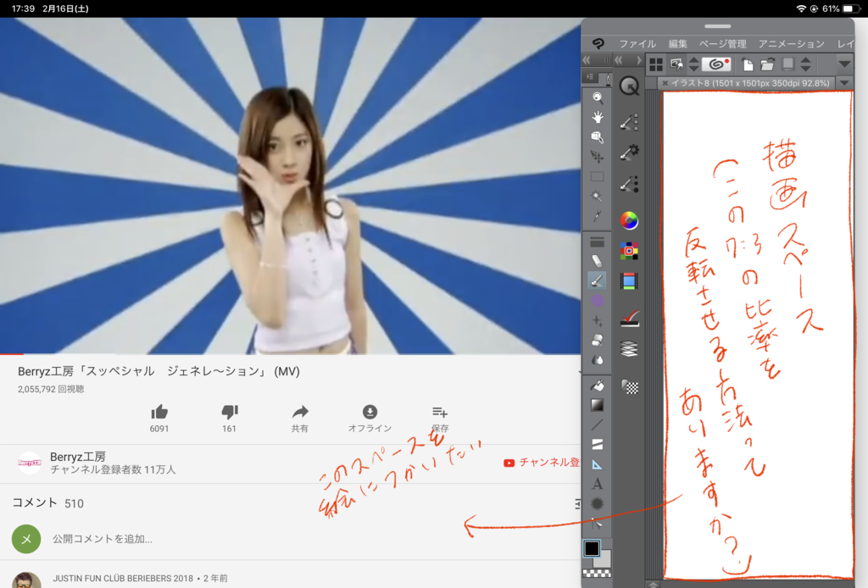Click the stepper after the save icon
The height and width of the screenshot is (588, 868).
[806, 64]
